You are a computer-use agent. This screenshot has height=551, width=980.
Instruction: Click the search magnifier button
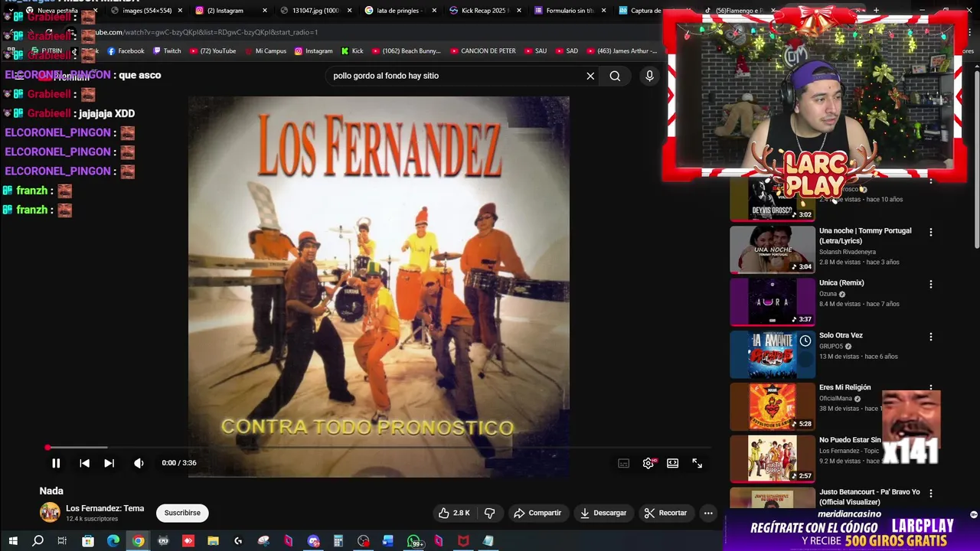(x=615, y=76)
